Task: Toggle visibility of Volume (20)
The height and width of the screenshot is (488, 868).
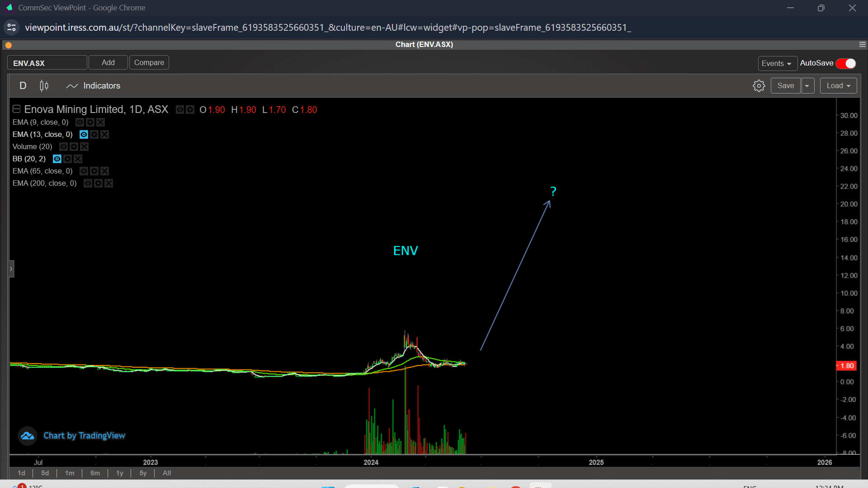Action: tap(63, 146)
